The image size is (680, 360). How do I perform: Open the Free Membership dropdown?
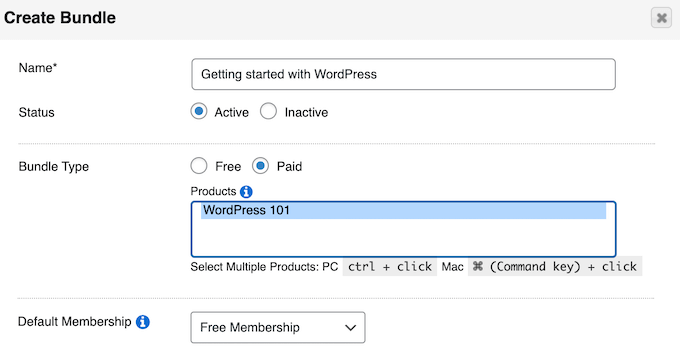(x=278, y=327)
